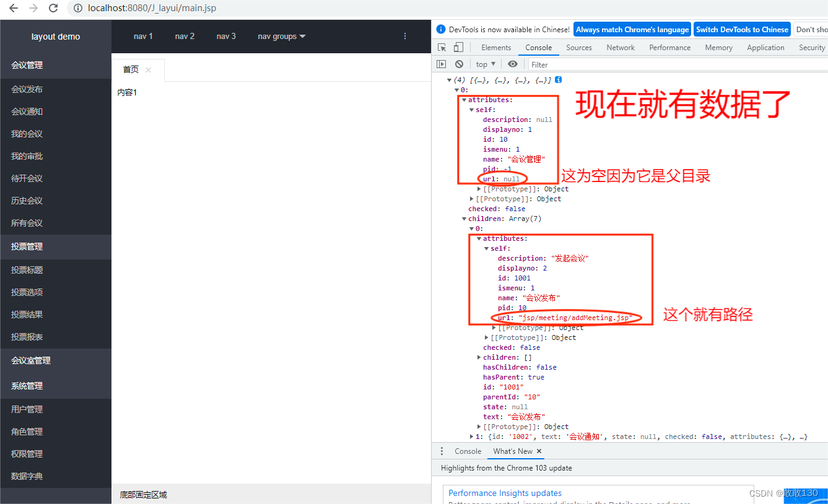Open 投票选项 in sidebar
Viewport: 828px width, 504px height.
[56, 292]
